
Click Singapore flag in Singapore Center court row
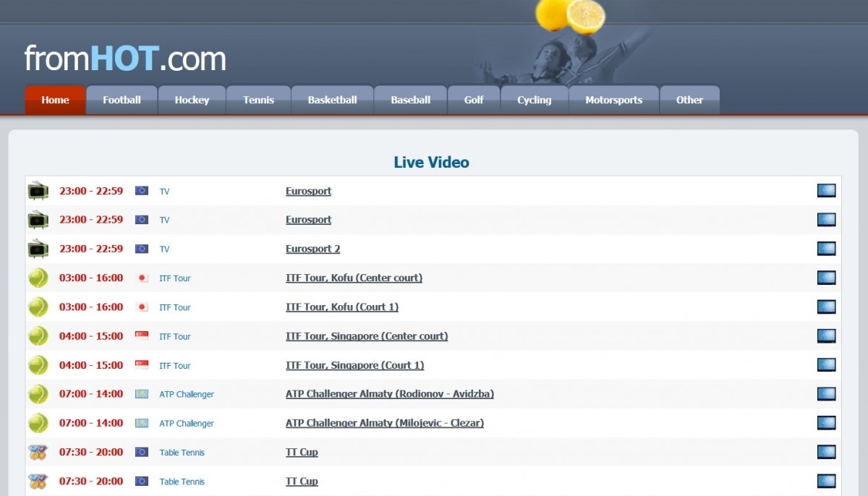(142, 336)
